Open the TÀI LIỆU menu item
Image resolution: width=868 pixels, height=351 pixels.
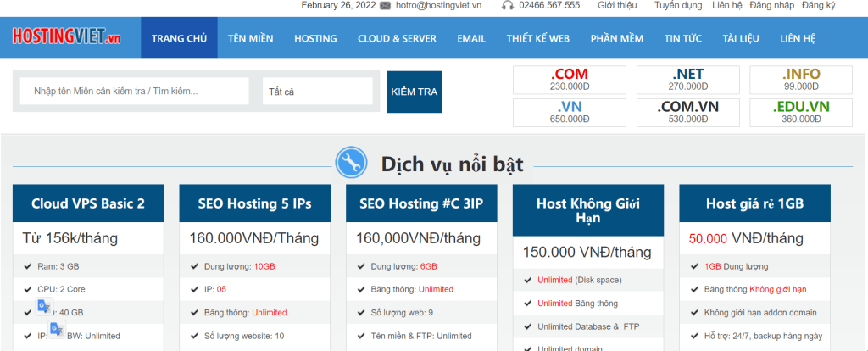click(741, 38)
